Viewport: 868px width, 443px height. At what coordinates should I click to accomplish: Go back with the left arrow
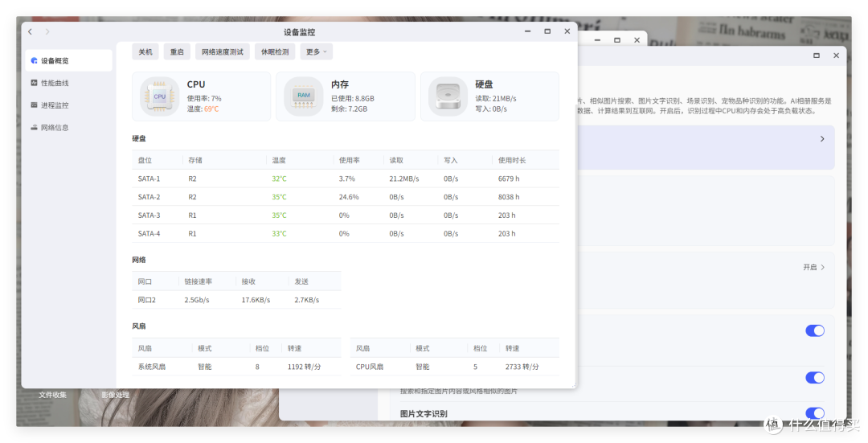click(x=31, y=31)
